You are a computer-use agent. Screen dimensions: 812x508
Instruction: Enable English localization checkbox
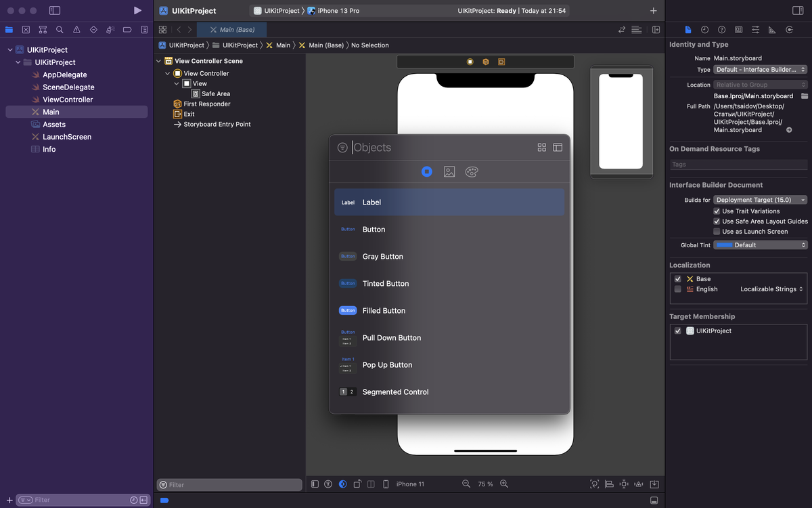[678, 289]
